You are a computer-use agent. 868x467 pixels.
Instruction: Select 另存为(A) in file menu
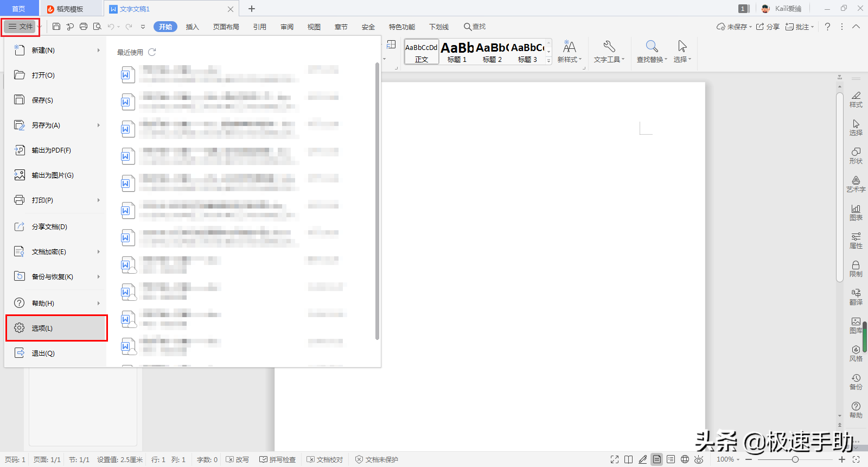pos(55,125)
